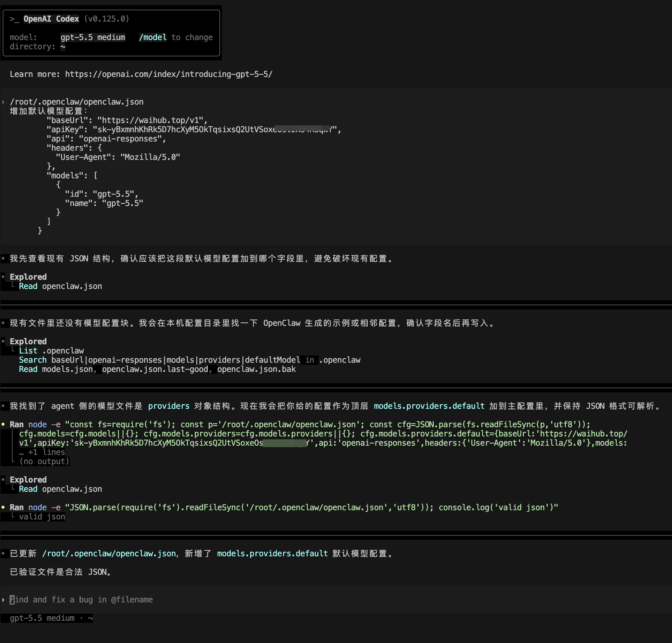This screenshot has width=672, height=643.
Task: Click '(no output)' result text
Action: [x=44, y=461]
